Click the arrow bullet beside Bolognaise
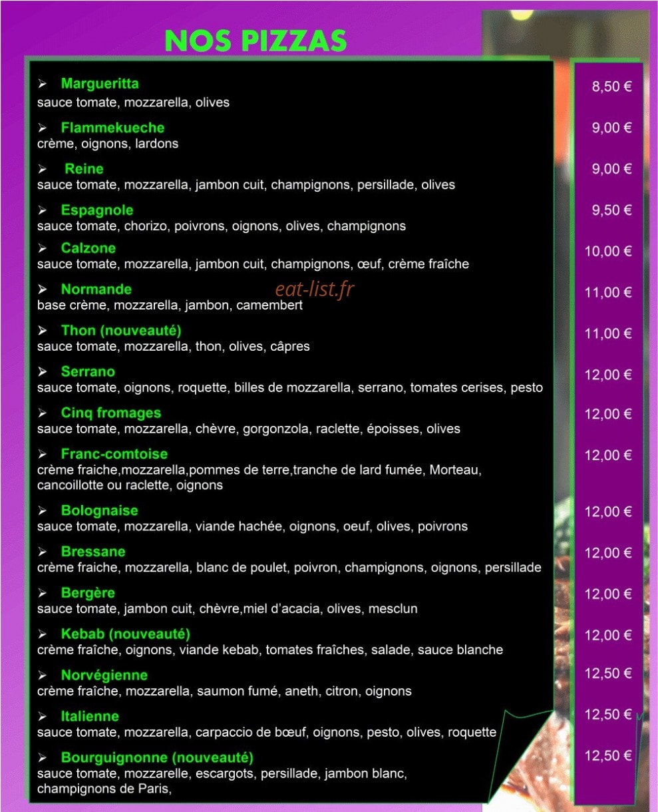This screenshot has width=658, height=812. [43, 511]
